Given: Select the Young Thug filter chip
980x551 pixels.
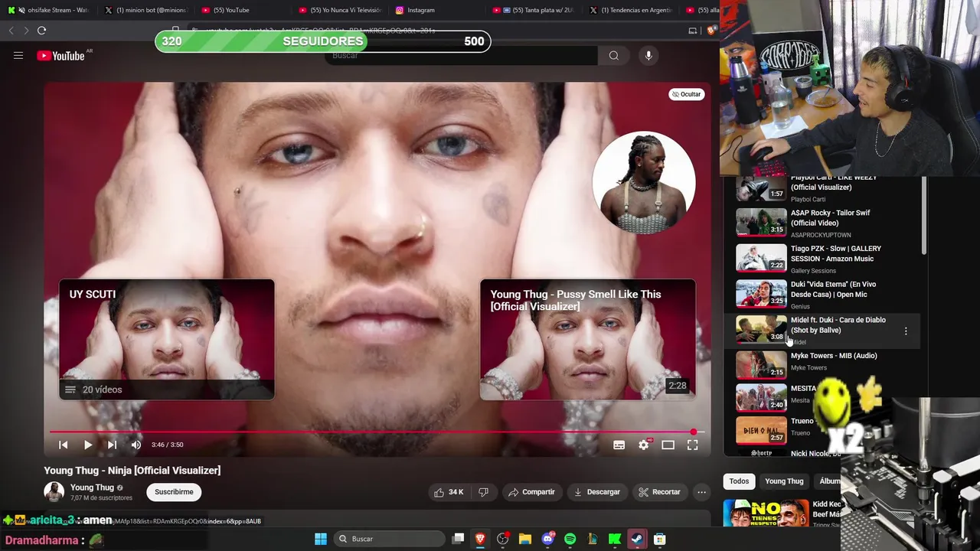Looking at the screenshot, I should coord(784,481).
